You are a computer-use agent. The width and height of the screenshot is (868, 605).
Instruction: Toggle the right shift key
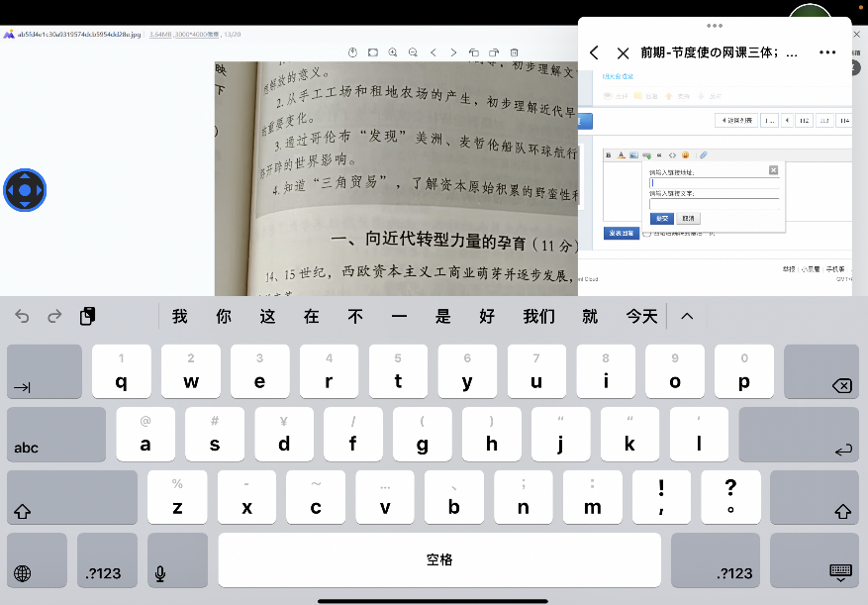point(815,497)
